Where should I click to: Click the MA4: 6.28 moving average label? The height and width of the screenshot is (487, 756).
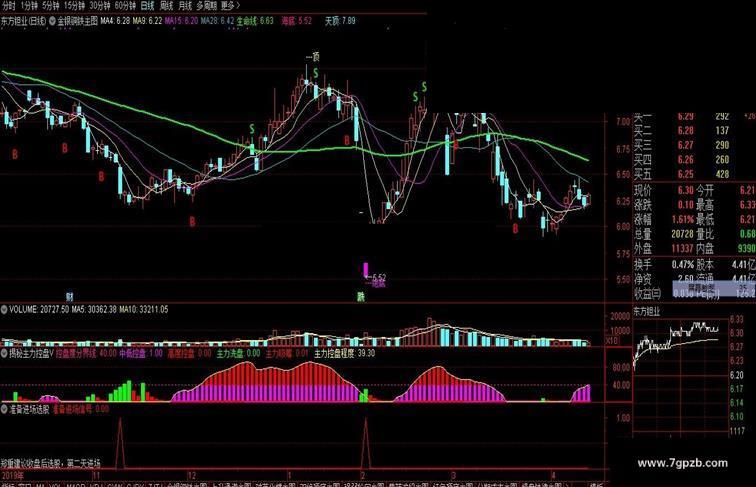point(115,21)
